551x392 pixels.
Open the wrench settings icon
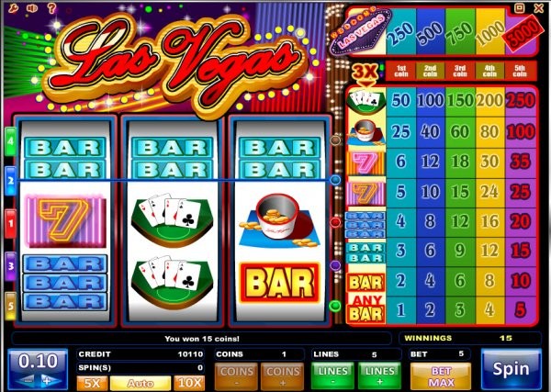pyautogui.click(x=13, y=7)
